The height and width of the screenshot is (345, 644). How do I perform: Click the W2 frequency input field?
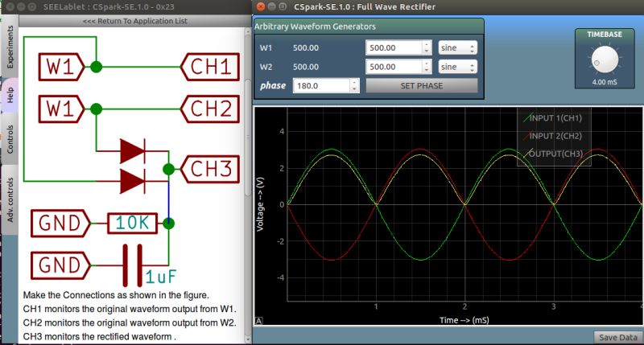tap(394, 67)
